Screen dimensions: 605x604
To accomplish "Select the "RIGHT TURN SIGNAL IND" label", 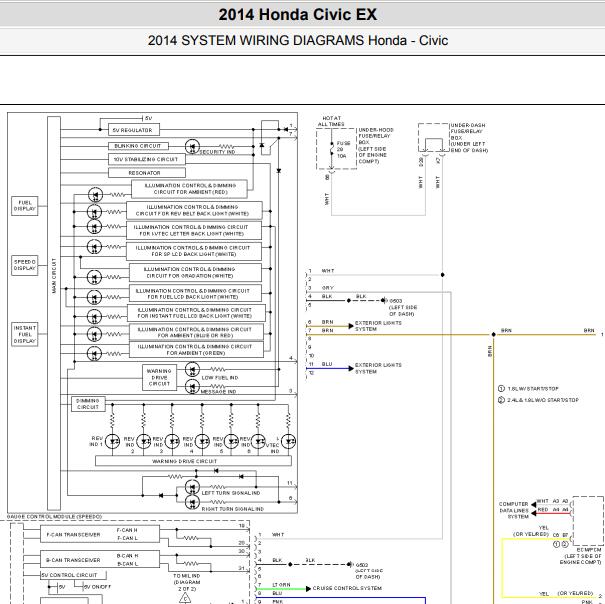I will pyautogui.click(x=233, y=509).
